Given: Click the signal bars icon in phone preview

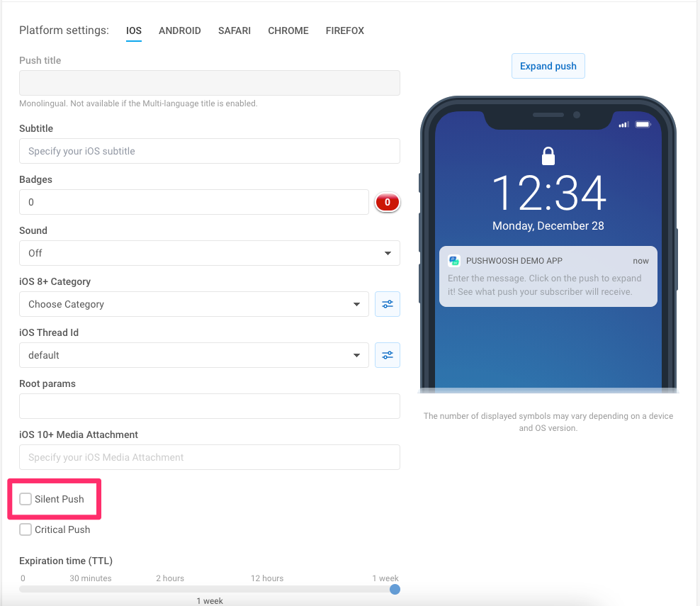Looking at the screenshot, I should 623,125.
